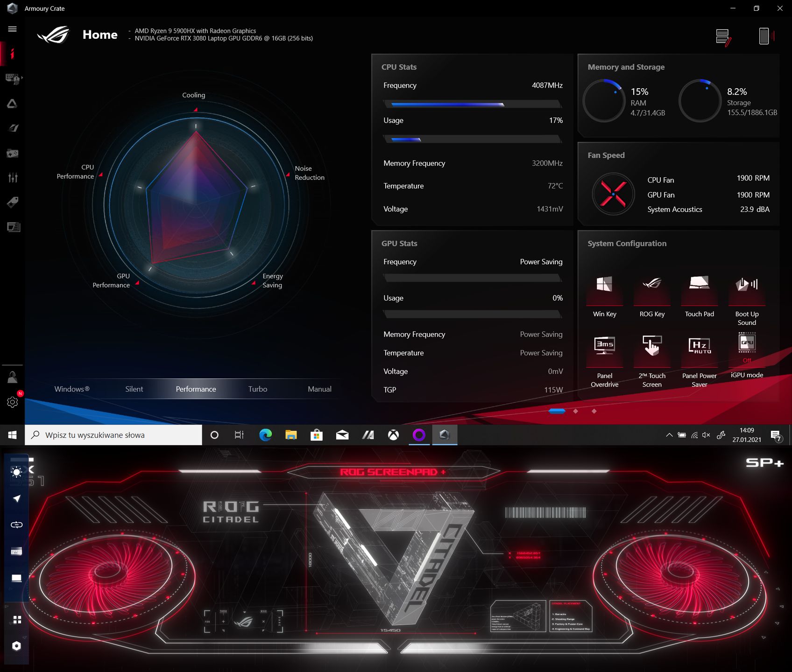
Task: Click the list layout edit icon at top right
Action: [723, 37]
